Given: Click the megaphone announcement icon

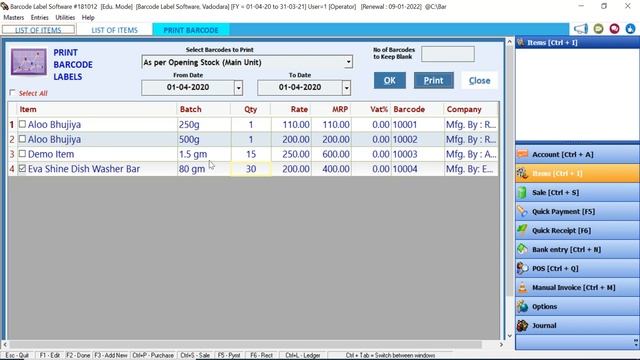Looking at the screenshot, I should 581,29.
